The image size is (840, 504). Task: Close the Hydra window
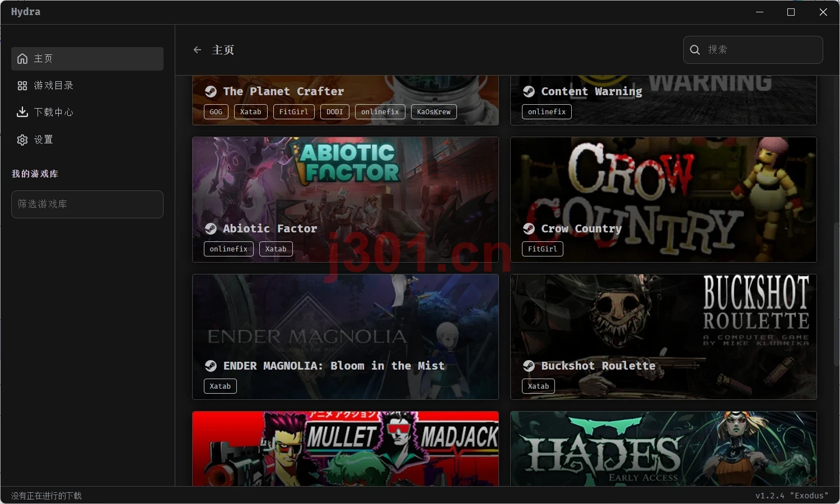click(x=823, y=12)
